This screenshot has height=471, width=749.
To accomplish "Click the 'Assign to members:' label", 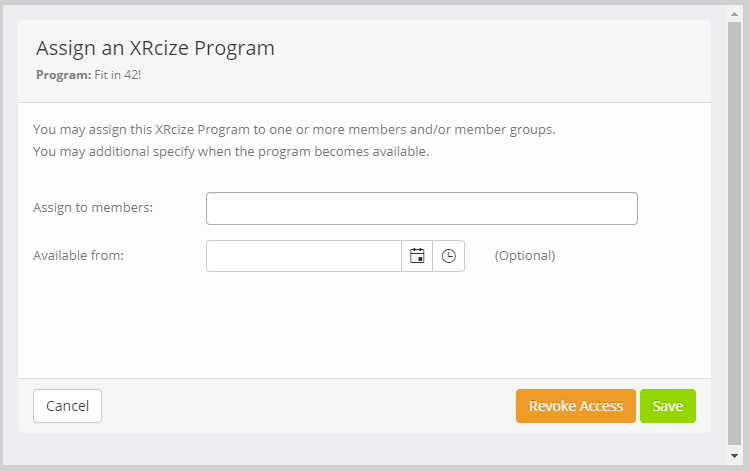I will [93, 208].
